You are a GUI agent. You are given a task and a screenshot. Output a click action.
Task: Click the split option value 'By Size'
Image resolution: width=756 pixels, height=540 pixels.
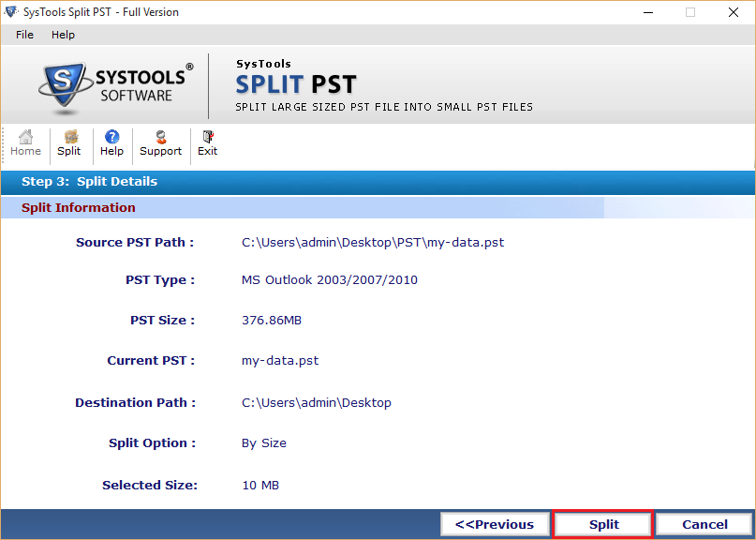264,443
